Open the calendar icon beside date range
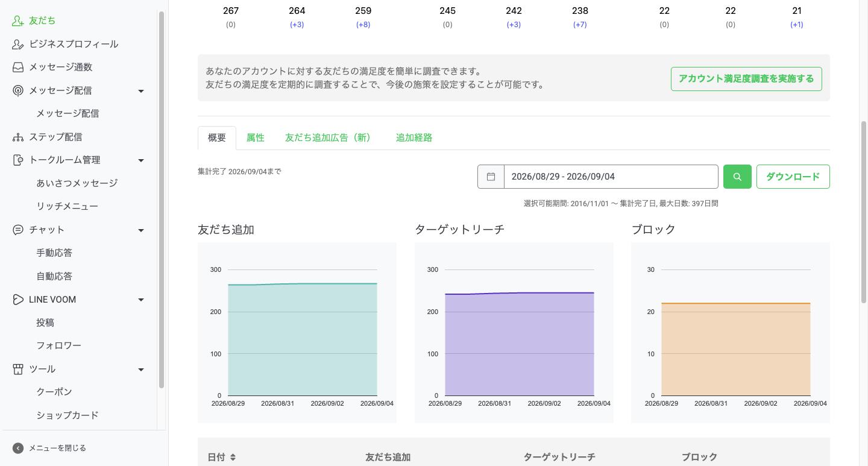This screenshot has width=868, height=466. tap(491, 177)
